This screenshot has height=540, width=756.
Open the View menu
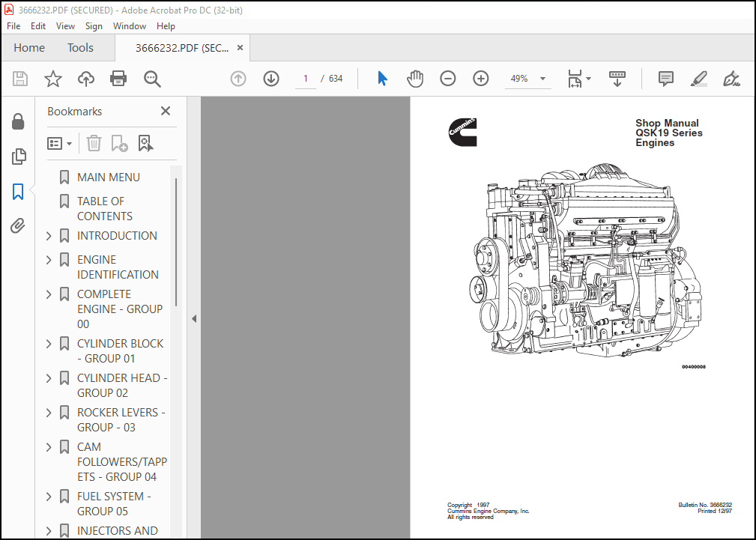pos(65,26)
